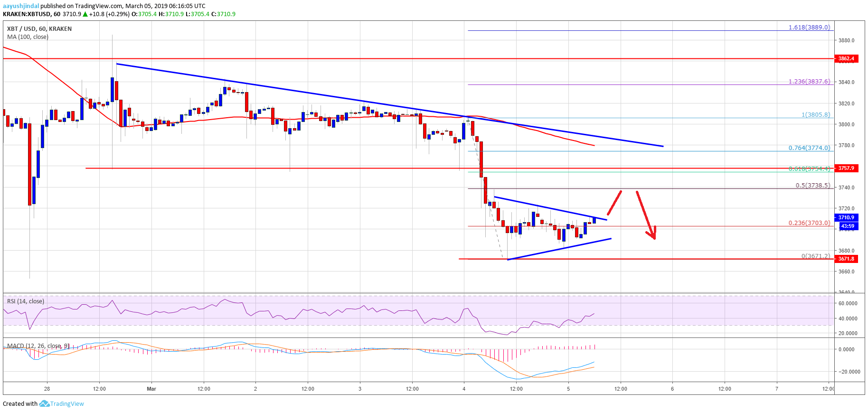The image size is (868, 412).
Task: Click the red 3757.9 price tag
Action: coord(846,168)
